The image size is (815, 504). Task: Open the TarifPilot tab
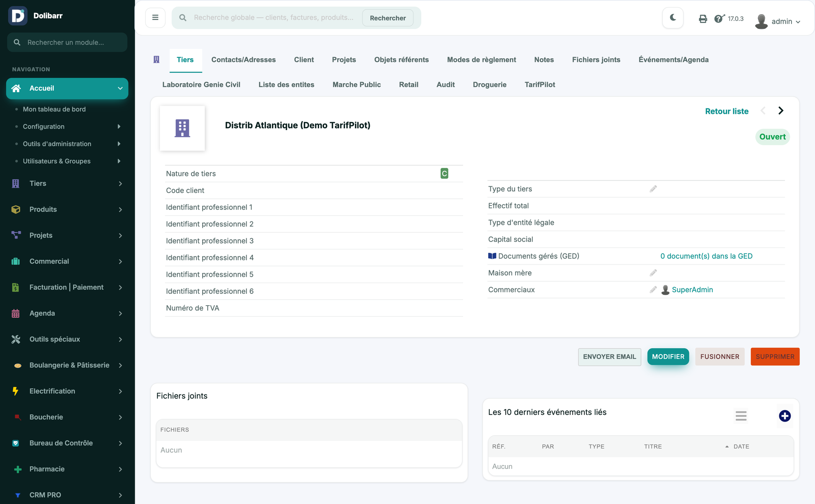[539, 85]
